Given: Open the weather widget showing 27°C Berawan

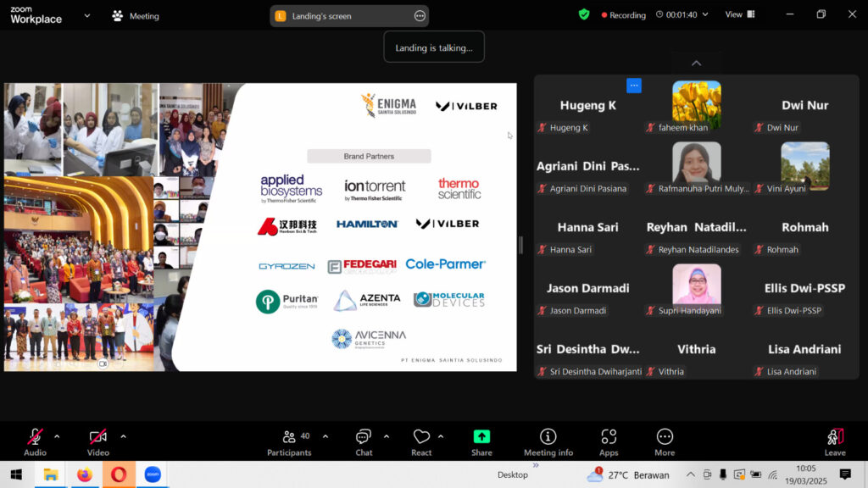Looking at the screenshot, I should pyautogui.click(x=628, y=474).
